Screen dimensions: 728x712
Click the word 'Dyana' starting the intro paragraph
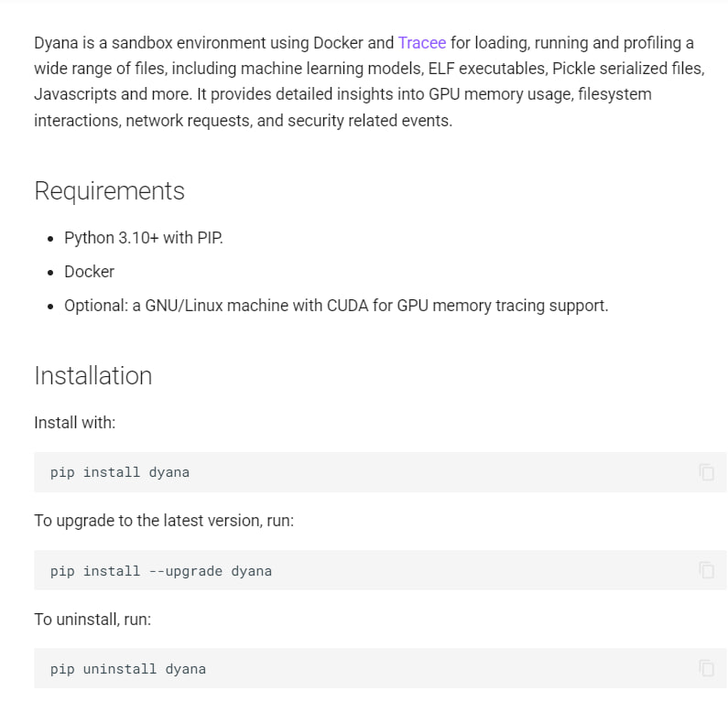tap(56, 43)
